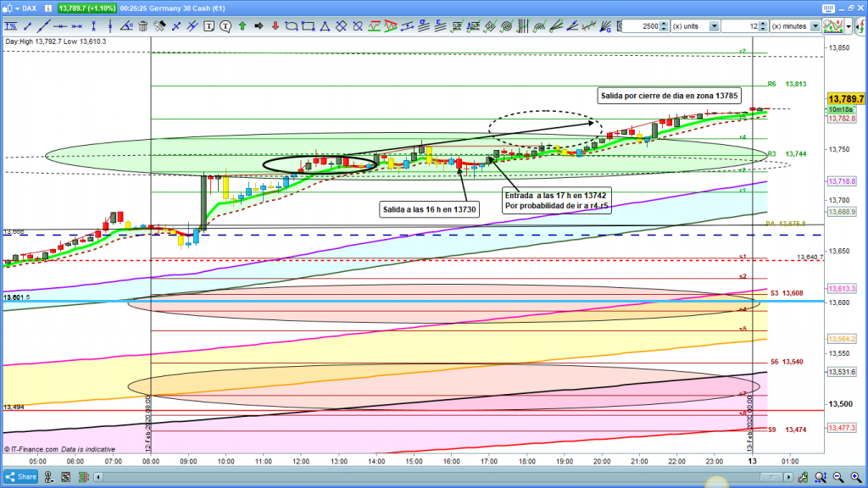868x488 pixels.
Task: Select the trash can delete-objects tool
Action: [143, 26]
